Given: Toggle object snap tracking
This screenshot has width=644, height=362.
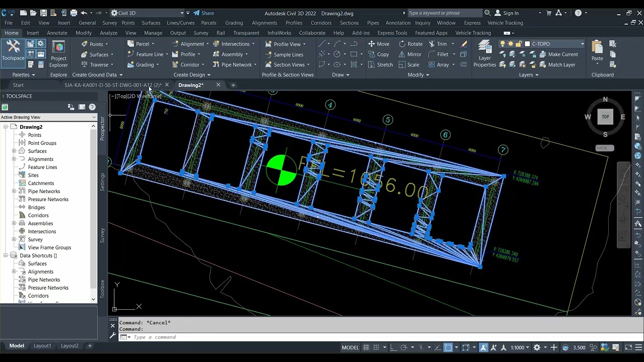Looking at the screenshot, I should coord(438,347).
